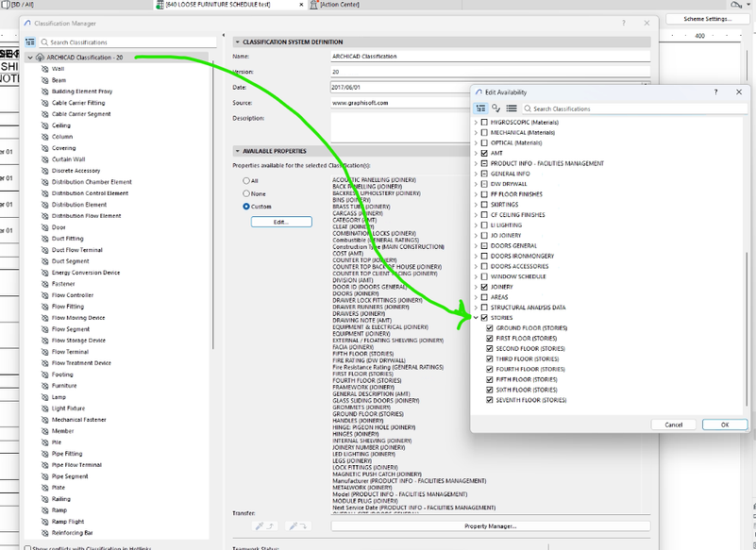Click the Lamp classification icon

[45, 397]
